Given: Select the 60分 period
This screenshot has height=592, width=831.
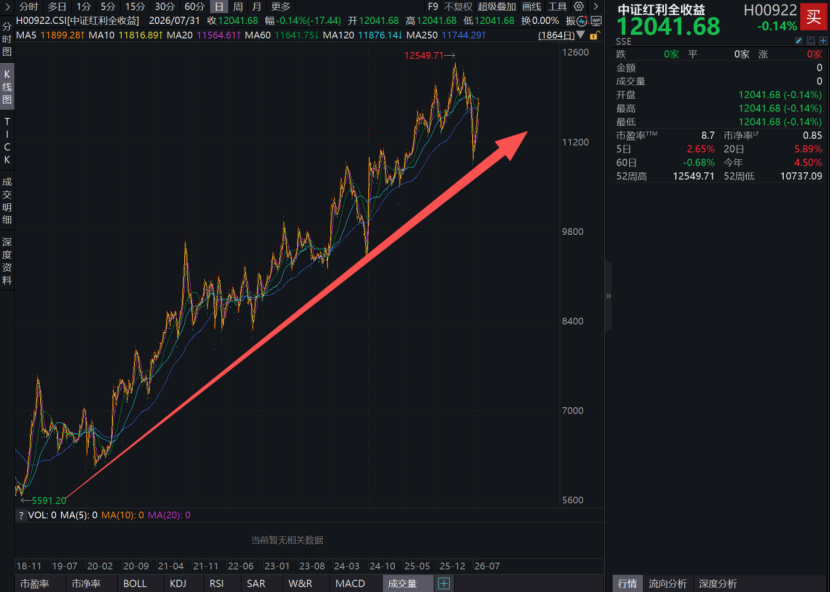Looking at the screenshot, I should tap(194, 6).
